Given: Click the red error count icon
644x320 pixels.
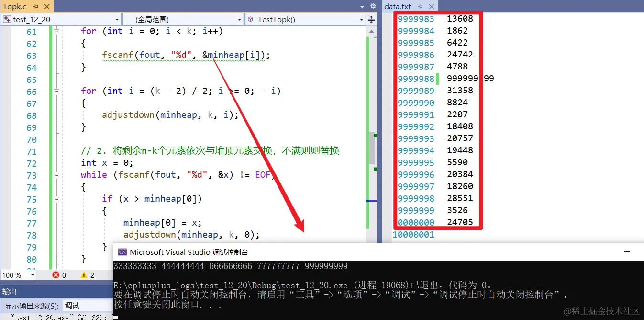Looking at the screenshot, I should [56, 275].
